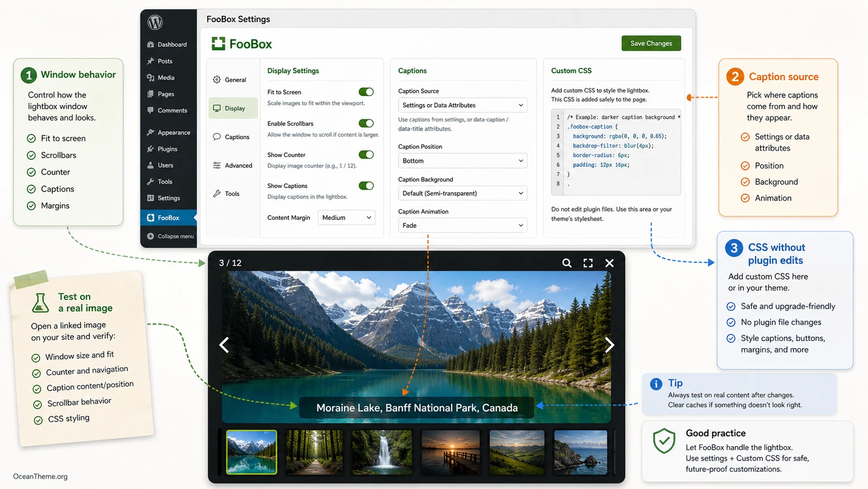Image resolution: width=868 pixels, height=489 pixels.
Task: Click the Save Changes button
Action: click(651, 43)
